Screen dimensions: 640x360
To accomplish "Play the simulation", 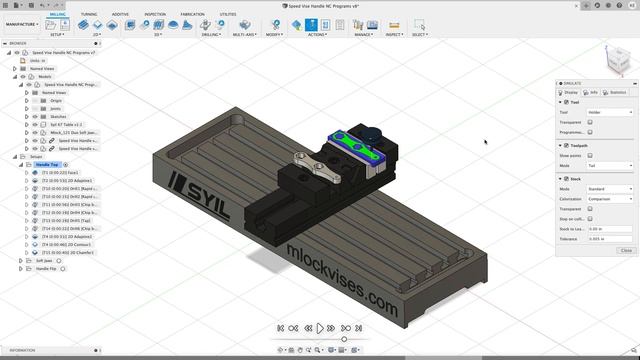I will point(320,328).
